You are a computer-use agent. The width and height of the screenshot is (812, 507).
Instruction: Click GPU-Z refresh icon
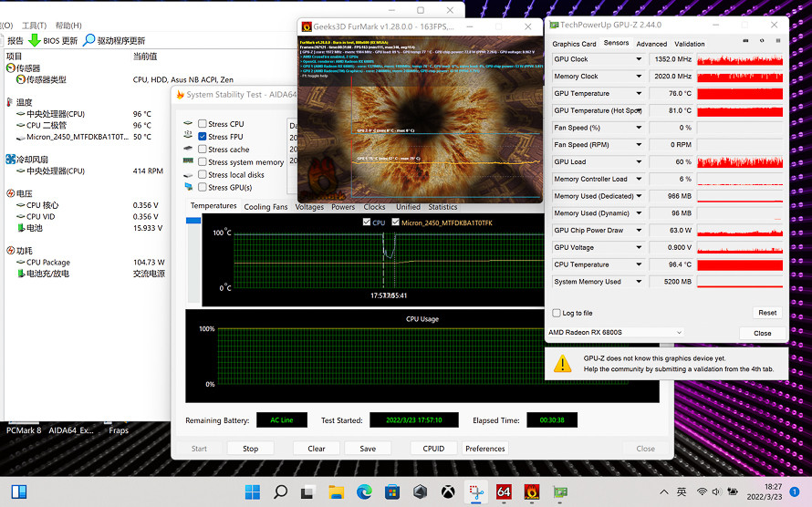tap(763, 41)
